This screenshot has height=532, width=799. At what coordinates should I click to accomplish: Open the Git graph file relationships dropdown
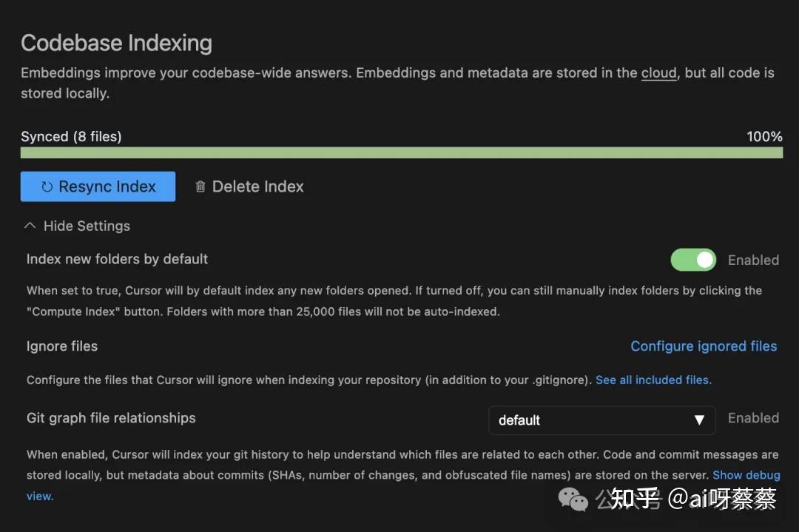[601, 420]
